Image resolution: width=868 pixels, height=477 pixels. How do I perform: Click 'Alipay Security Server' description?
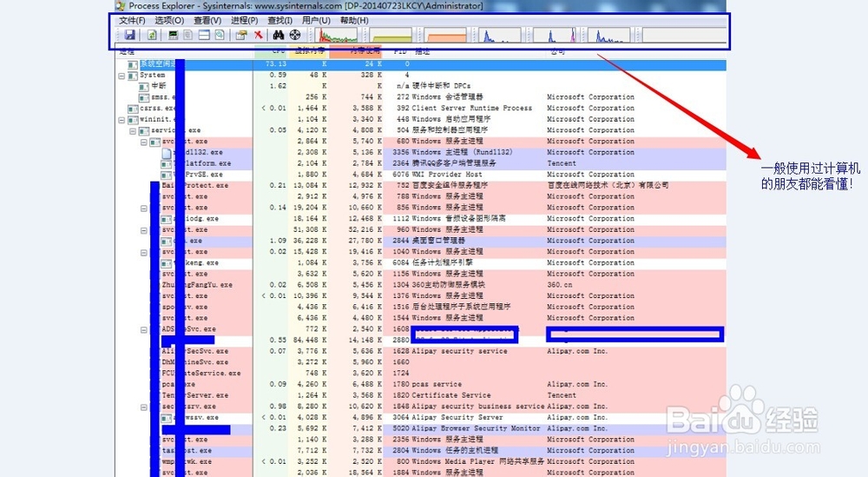pyautogui.click(x=457, y=418)
